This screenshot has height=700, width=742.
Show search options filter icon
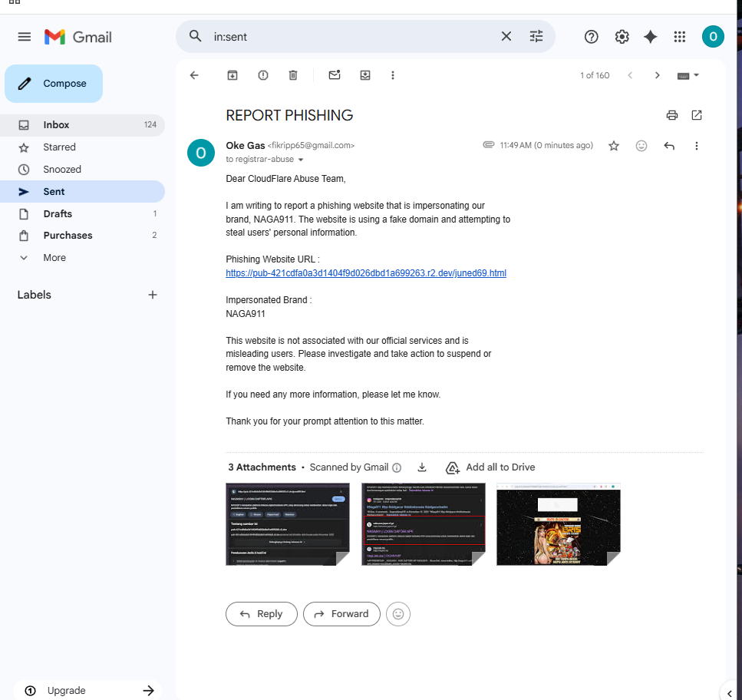point(536,36)
